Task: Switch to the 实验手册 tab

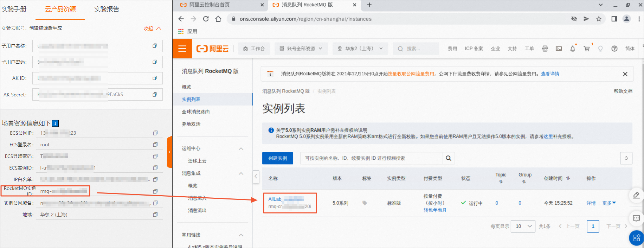Action: point(14,9)
